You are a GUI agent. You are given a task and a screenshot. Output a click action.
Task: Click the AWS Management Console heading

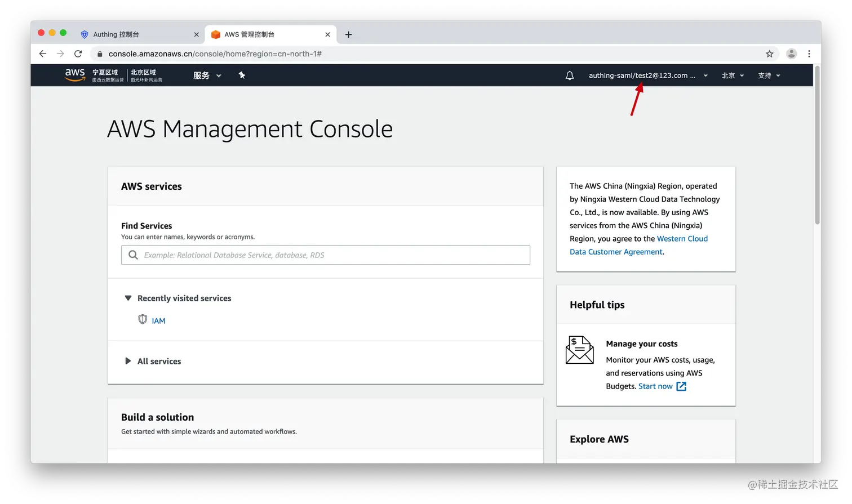250,129
